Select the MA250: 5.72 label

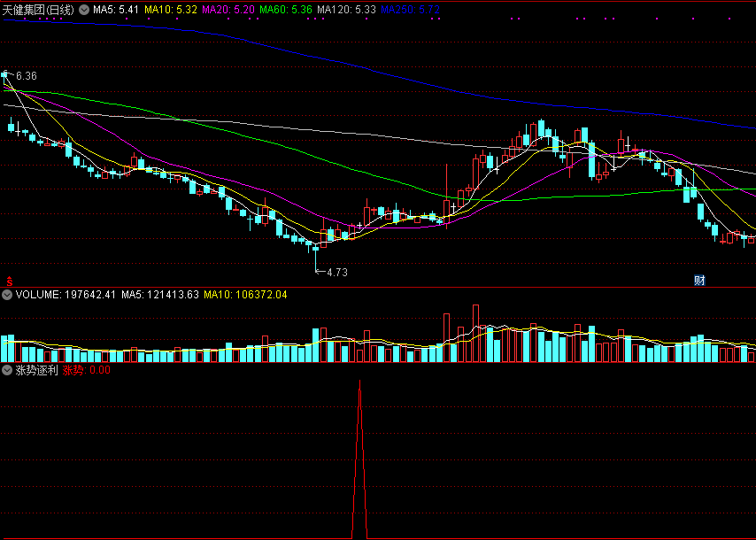point(410,10)
